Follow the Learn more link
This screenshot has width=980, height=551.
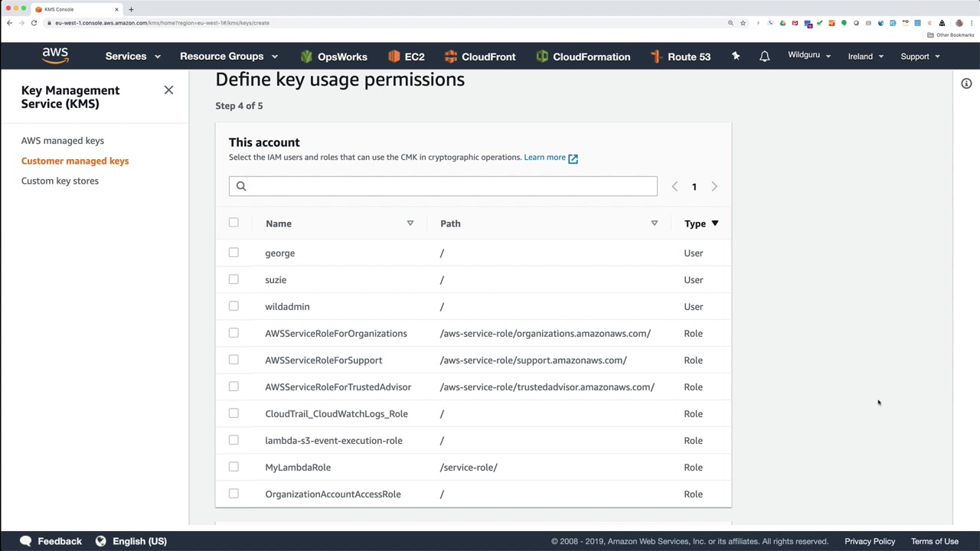[545, 158]
